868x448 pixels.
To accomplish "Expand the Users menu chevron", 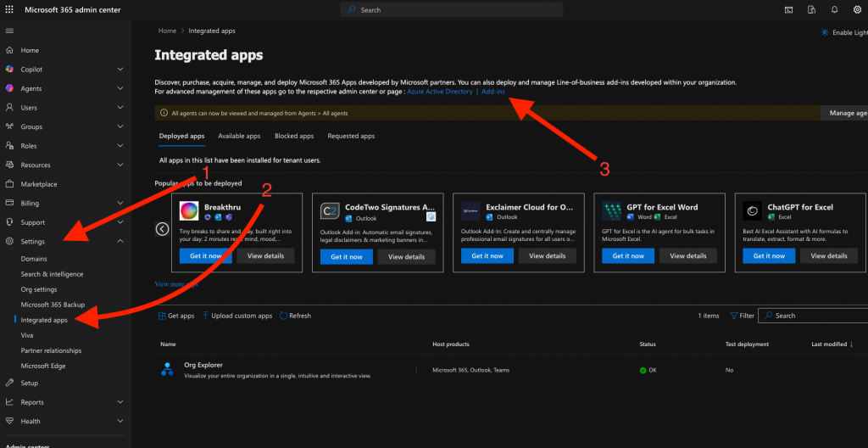I will (x=120, y=108).
